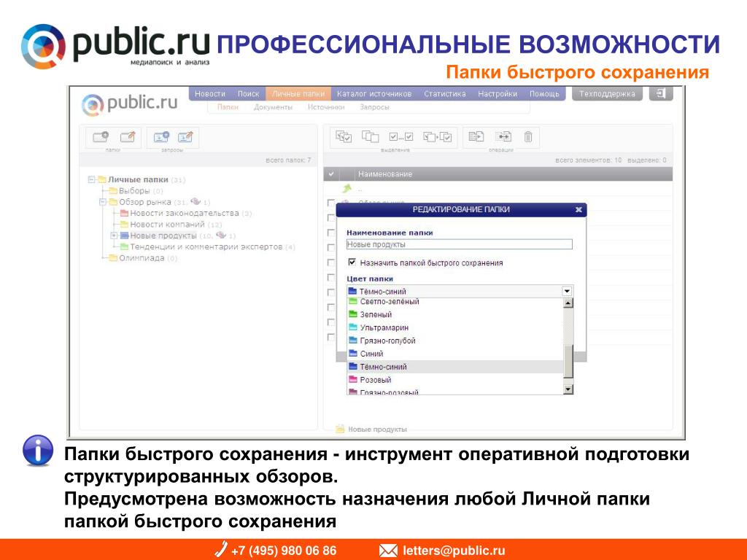Check the third list row checkbox

(331, 233)
